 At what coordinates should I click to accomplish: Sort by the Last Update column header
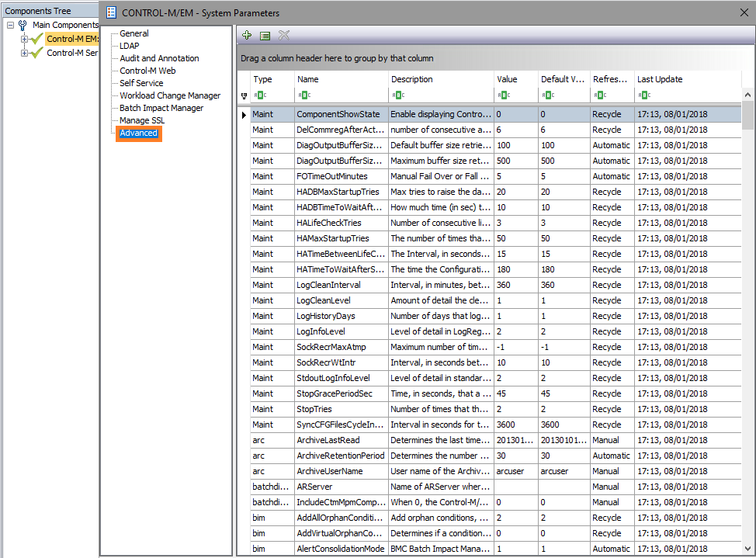pyautogui.click(x=688, y=80)
